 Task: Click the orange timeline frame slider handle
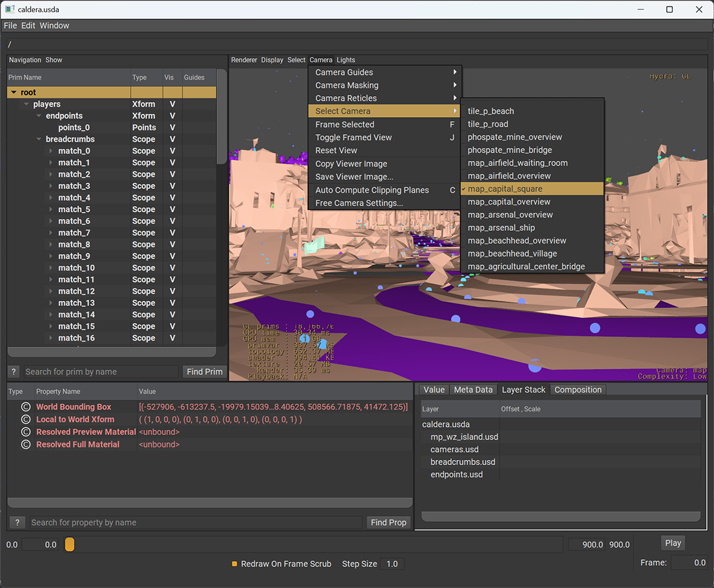coord(70,544)
